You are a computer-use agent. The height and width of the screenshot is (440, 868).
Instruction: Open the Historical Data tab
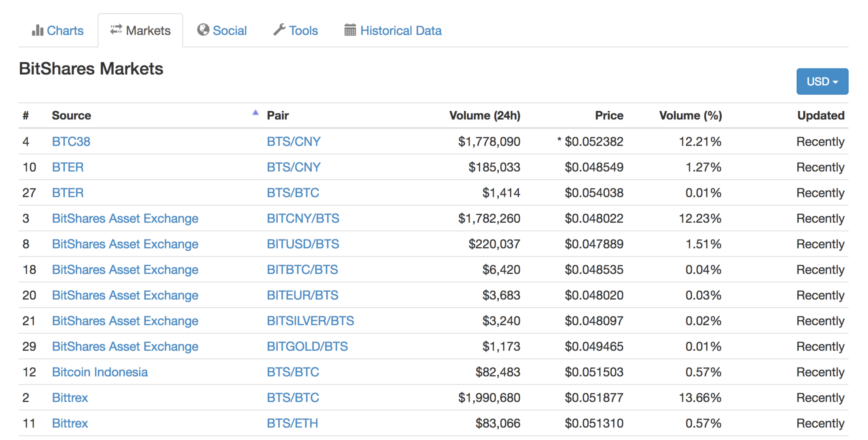(x=393, y=31)
